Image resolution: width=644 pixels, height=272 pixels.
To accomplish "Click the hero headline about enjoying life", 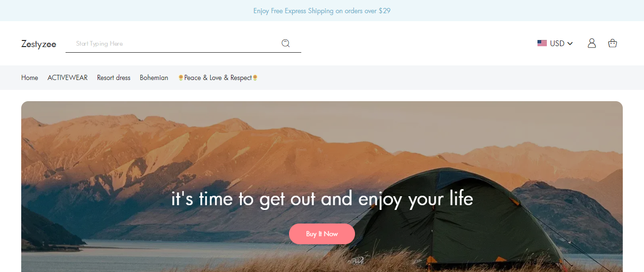I will [x=322, y=199].
